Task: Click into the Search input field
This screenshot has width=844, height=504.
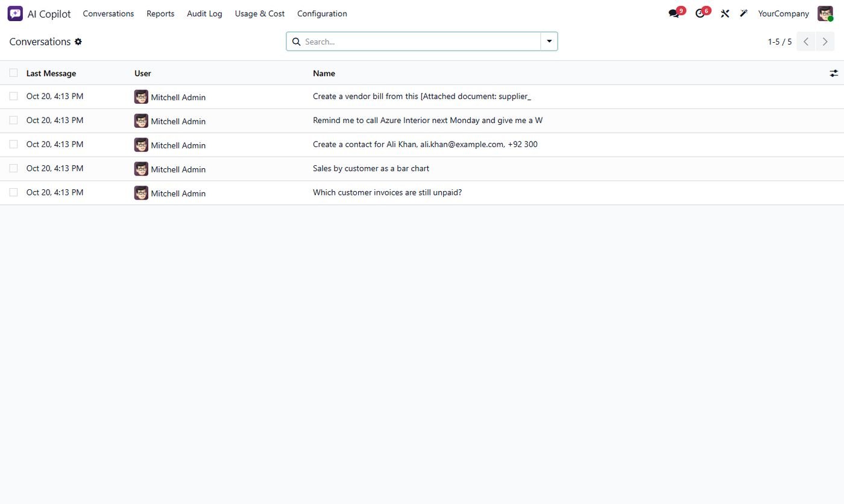Action: coord(421,42)
